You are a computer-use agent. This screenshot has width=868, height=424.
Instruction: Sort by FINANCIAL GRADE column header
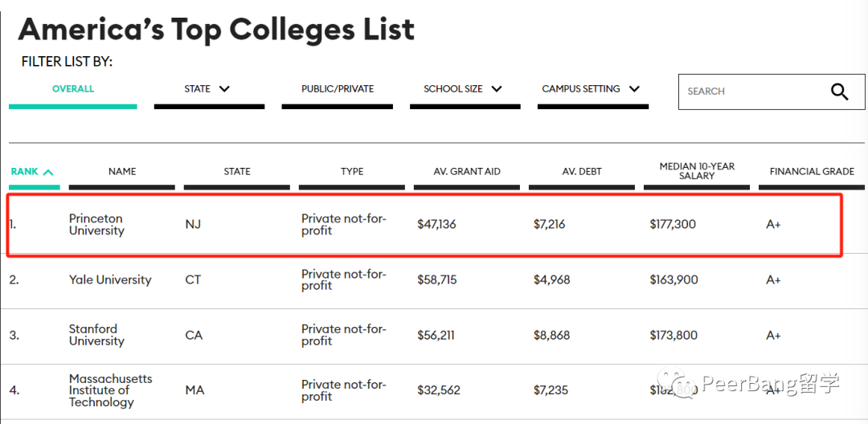coord(812,171)
